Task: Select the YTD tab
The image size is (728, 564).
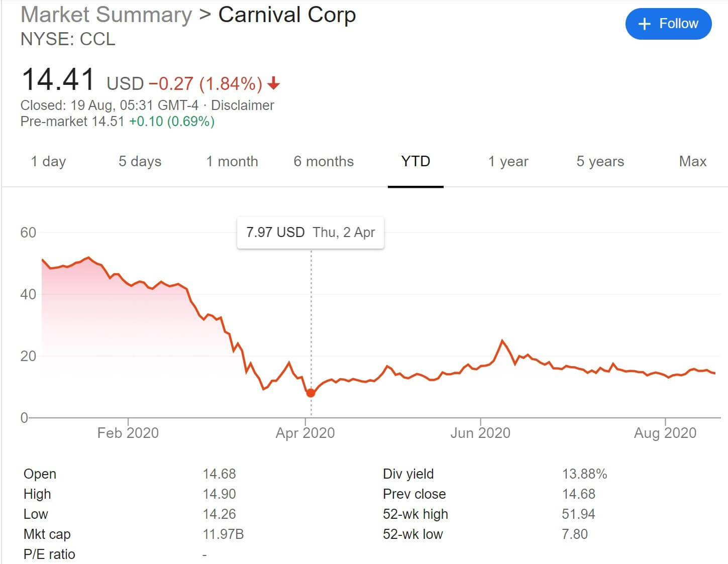Action: 415,161
